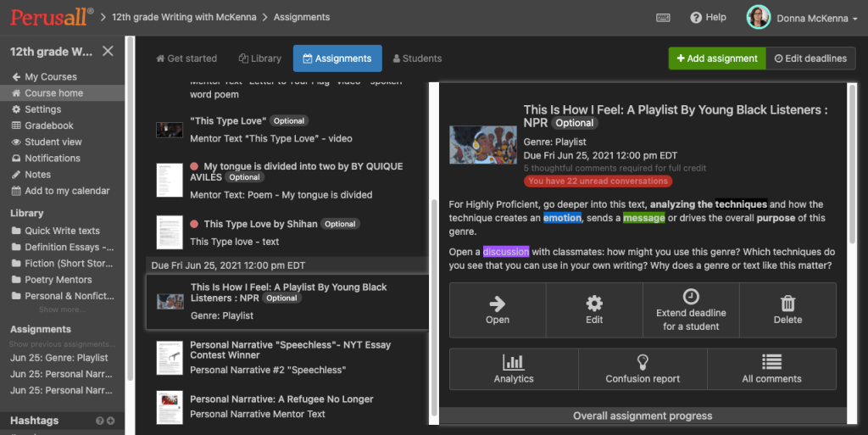
Task: View the Confusion report
Action: [643, 369]
